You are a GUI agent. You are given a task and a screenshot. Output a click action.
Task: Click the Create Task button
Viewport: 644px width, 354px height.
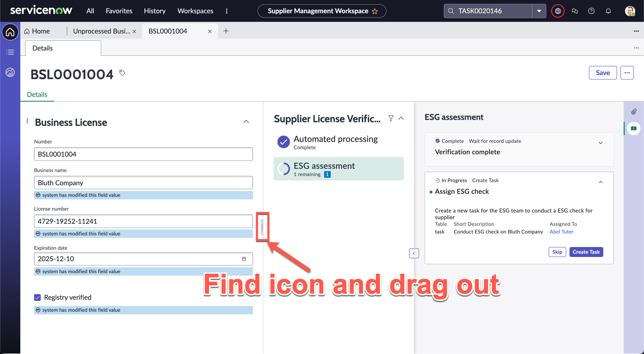(586, 252)
